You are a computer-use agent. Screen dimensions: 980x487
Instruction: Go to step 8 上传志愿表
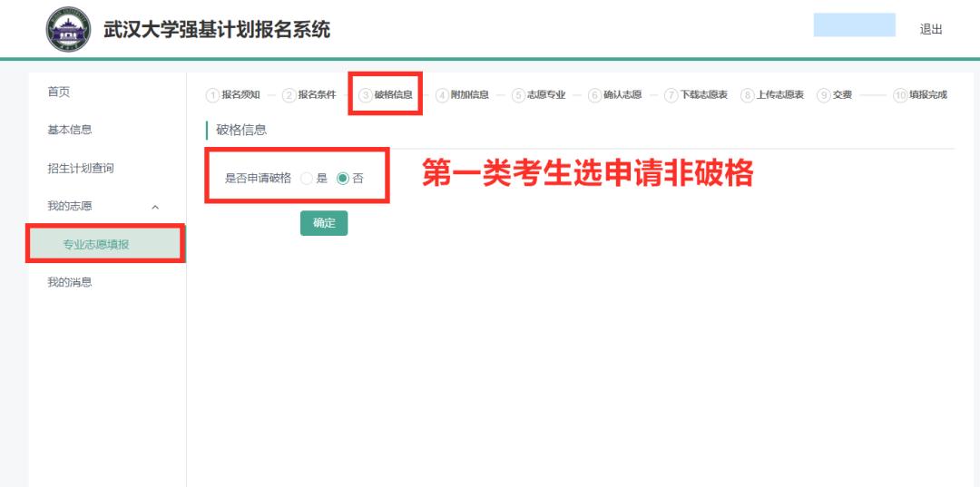click(772, 95)
